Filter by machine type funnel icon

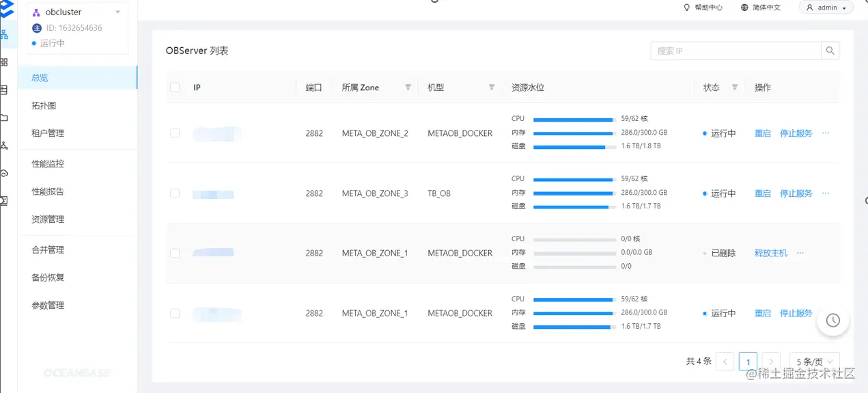point(491,87)
